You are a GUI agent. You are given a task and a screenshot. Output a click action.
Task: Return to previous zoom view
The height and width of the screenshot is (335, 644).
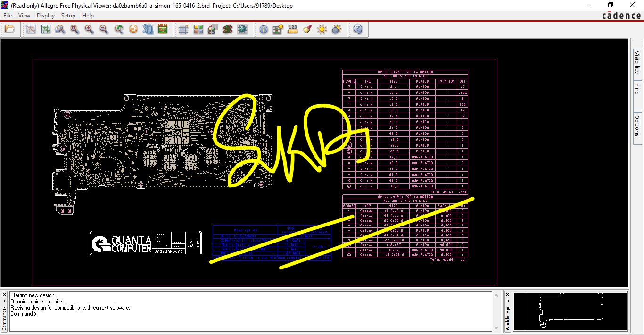(x=119, y=29)
